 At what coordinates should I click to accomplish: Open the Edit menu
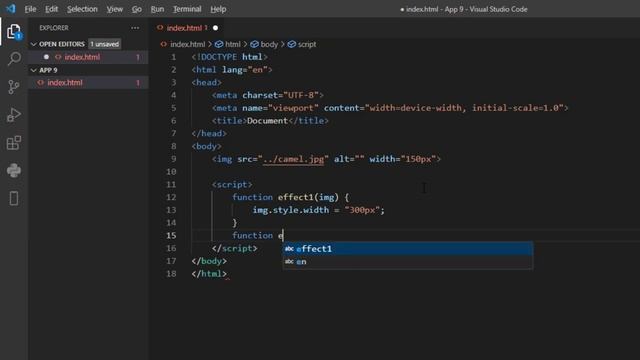pos(51,9)
